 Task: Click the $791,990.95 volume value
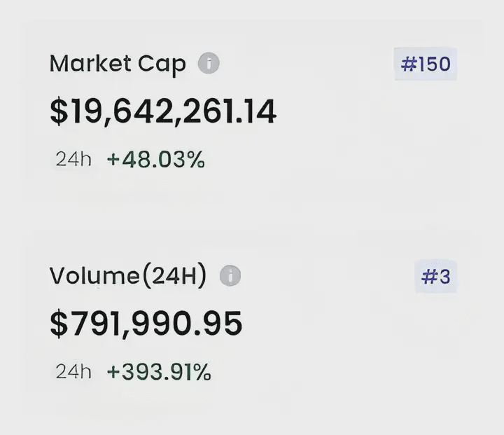tap(146, 324)
